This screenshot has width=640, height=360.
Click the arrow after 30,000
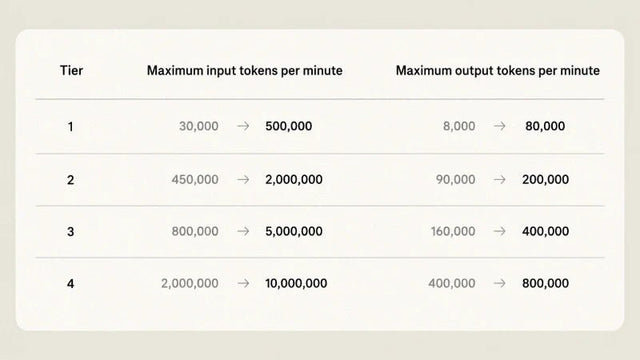point(243,126)
